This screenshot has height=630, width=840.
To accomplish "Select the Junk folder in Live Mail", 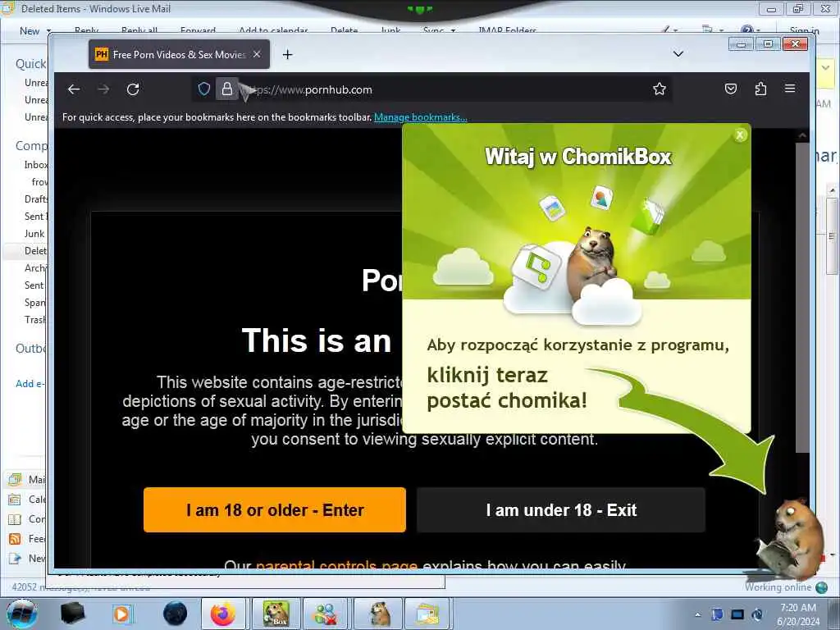I will (x=34, y=234).
